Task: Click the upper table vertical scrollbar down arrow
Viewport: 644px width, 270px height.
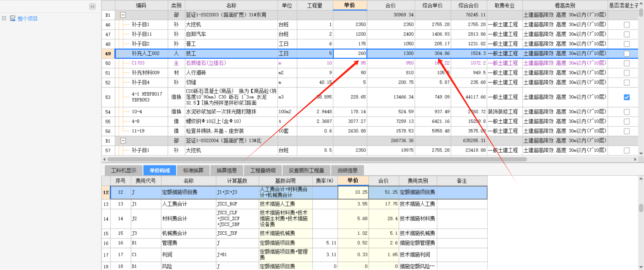Action: 641,153
